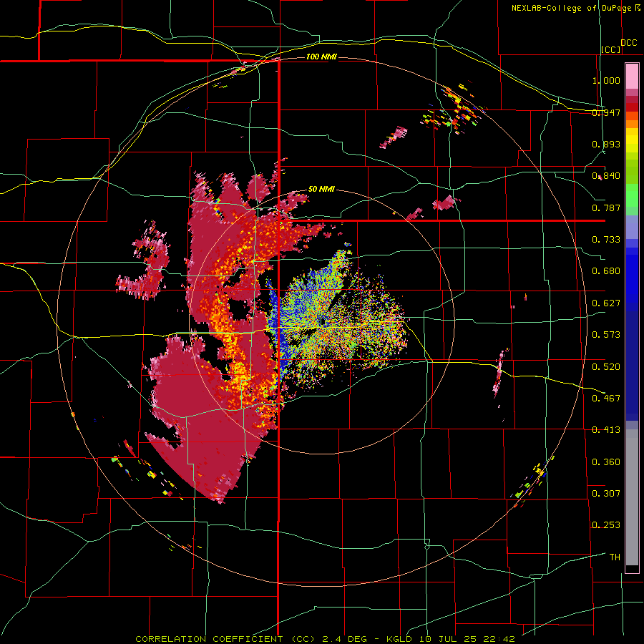Click the gray lower segment of color bar

[632, 497]
